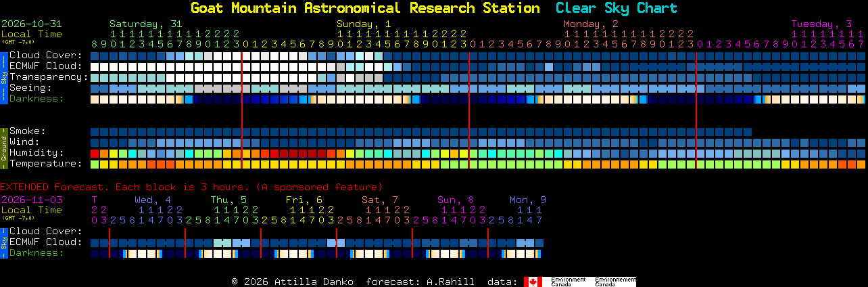
Task: Click the Tuesday, 3 day header
Action: (821, 24)
